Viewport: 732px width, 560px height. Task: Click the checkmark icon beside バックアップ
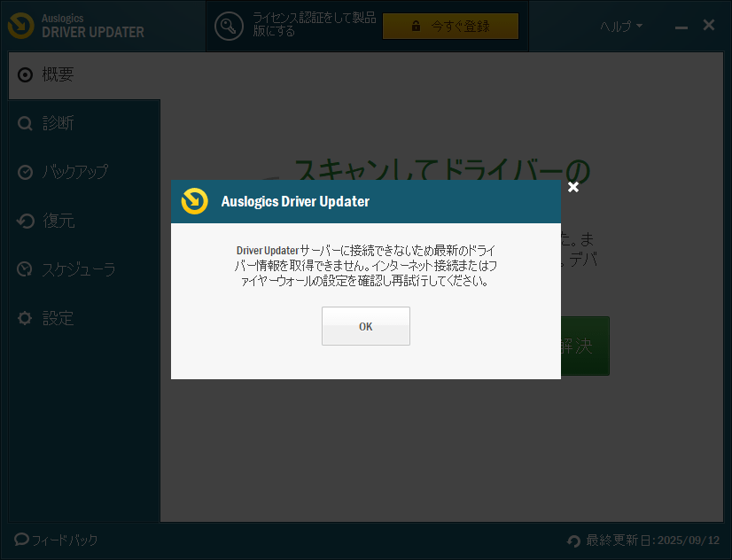pos(25,172)
